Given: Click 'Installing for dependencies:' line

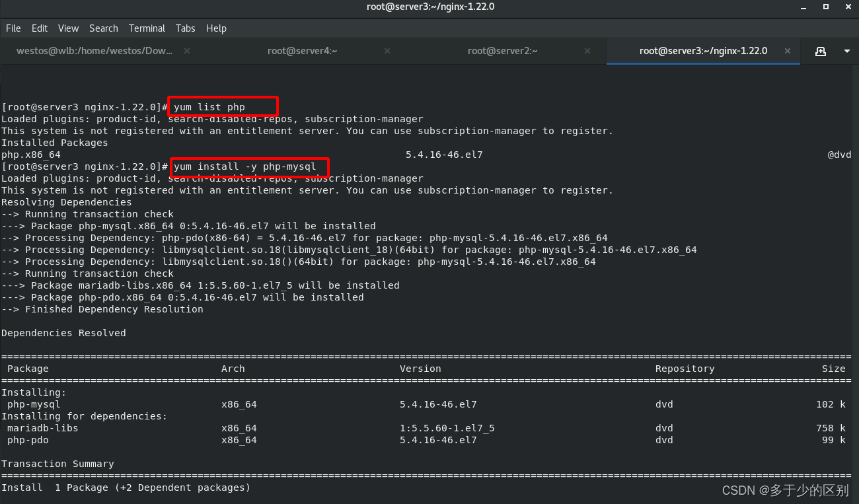Looking at the screenshot, I should coord(85,416).
